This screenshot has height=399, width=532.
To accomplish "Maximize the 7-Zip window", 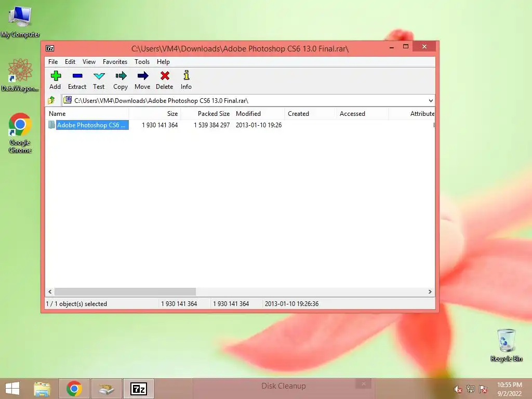I will (x=406, y=47).
